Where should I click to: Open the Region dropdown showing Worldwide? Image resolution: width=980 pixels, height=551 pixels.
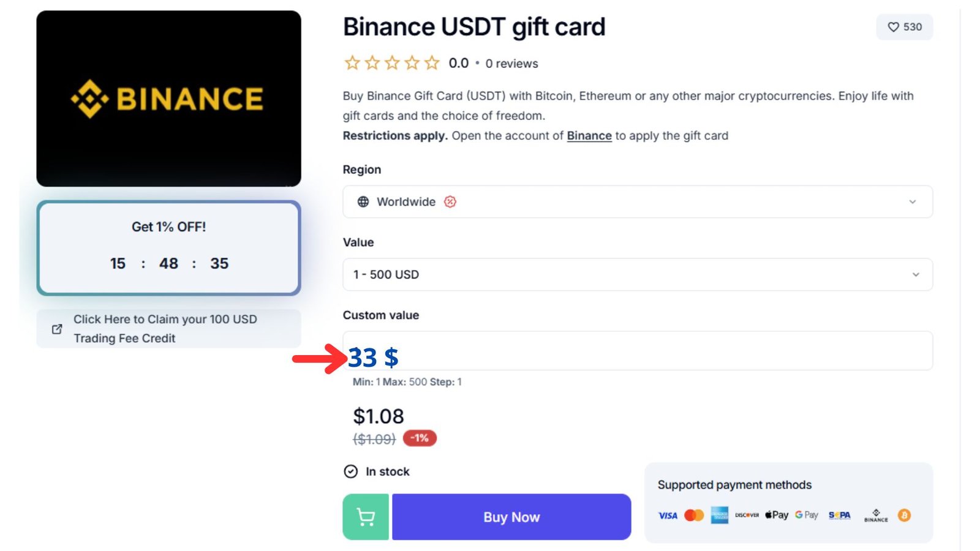pos(637,201)
